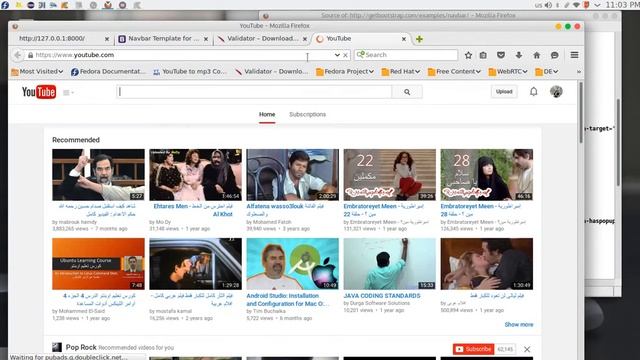Bookmark this page with the star icon
The height and width of the screenshot is (360, 640).
click(x=468, y=55)
